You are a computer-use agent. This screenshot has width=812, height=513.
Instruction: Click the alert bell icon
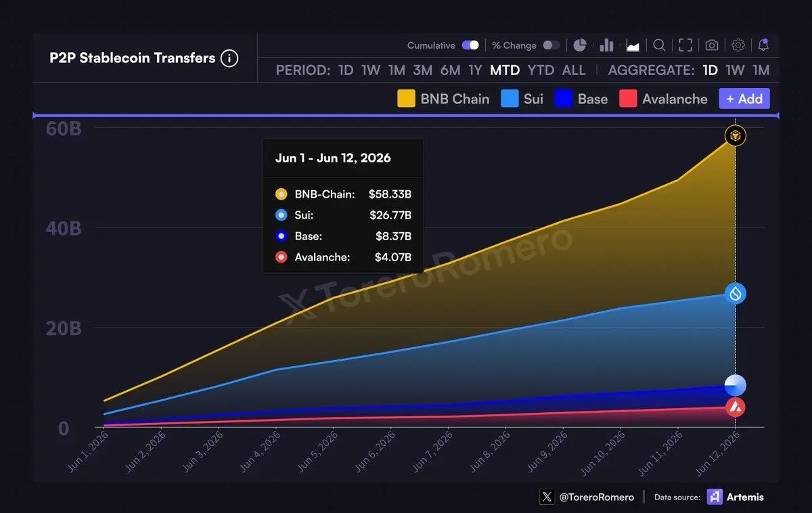(x=763, y=45)
